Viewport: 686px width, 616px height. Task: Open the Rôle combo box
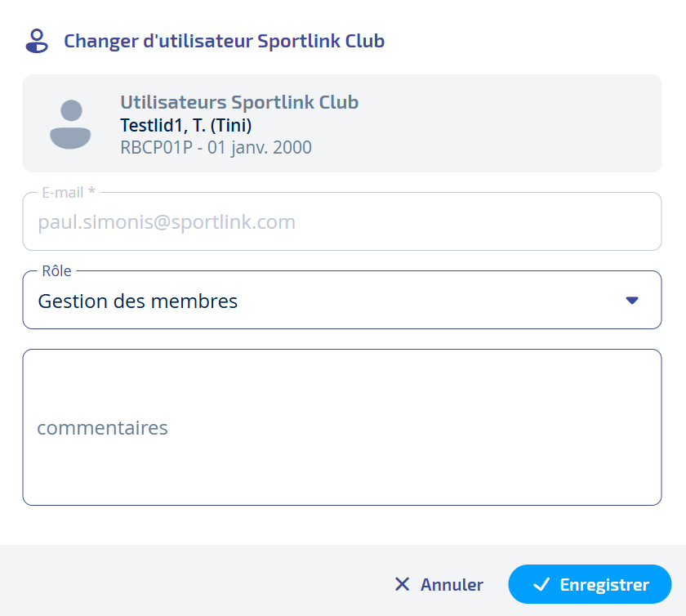pos(341,301)
